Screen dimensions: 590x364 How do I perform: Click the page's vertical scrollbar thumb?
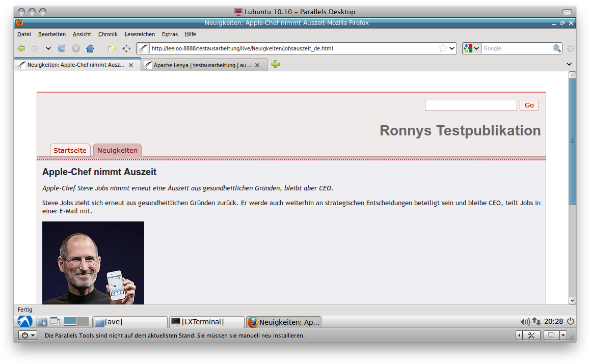click(x=572, y=141)
